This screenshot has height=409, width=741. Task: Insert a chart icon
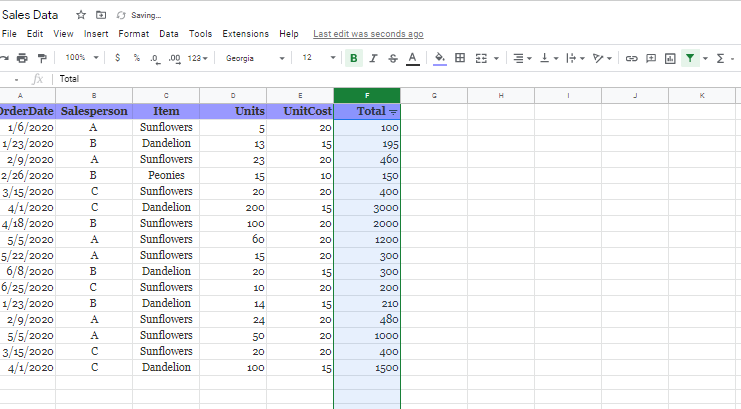tap(670, 58)
